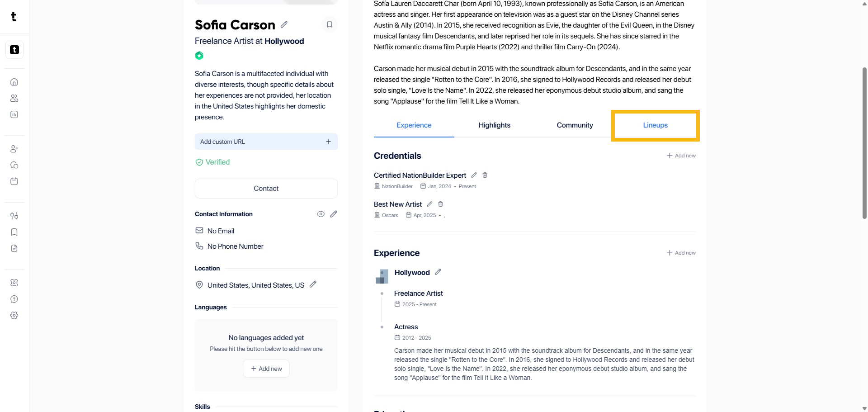This screenshot has width=868, height=412.
Task: Click the help question mark sidebar icon
Action: tap(14, 299)
